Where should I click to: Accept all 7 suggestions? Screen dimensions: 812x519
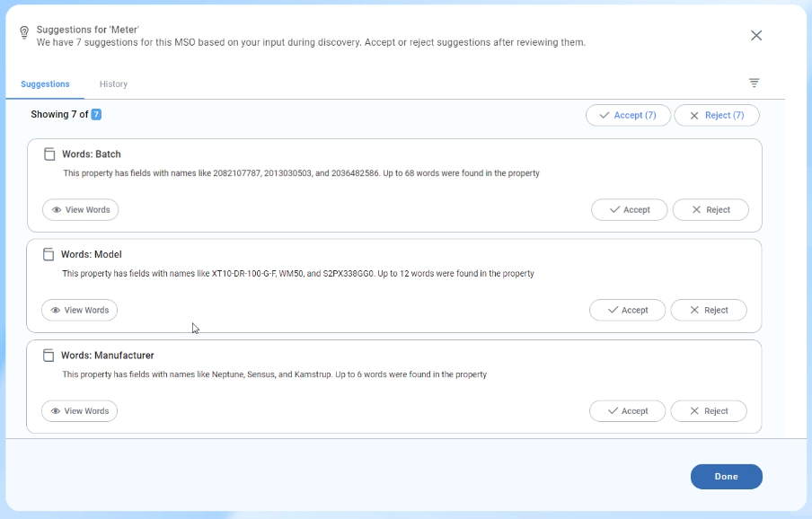tap(628, 115)
